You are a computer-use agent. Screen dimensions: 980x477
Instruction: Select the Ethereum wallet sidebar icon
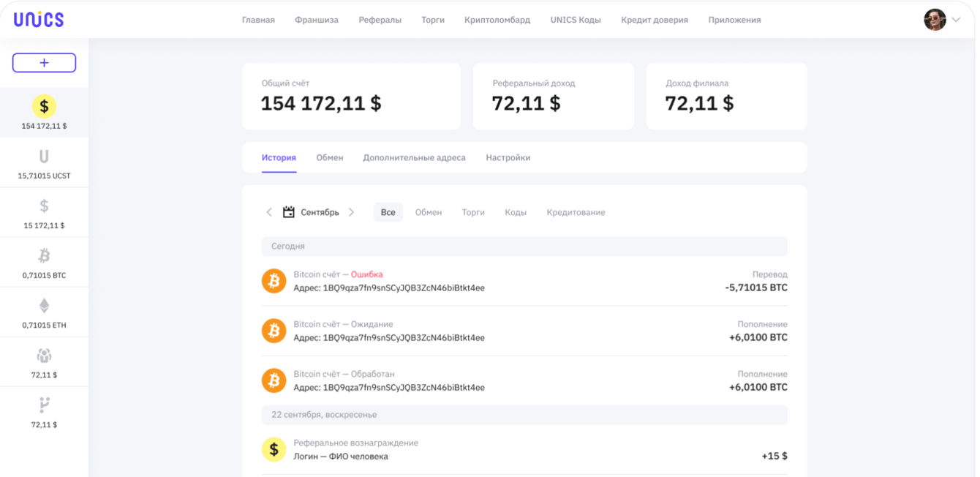(x=44, y=306)
